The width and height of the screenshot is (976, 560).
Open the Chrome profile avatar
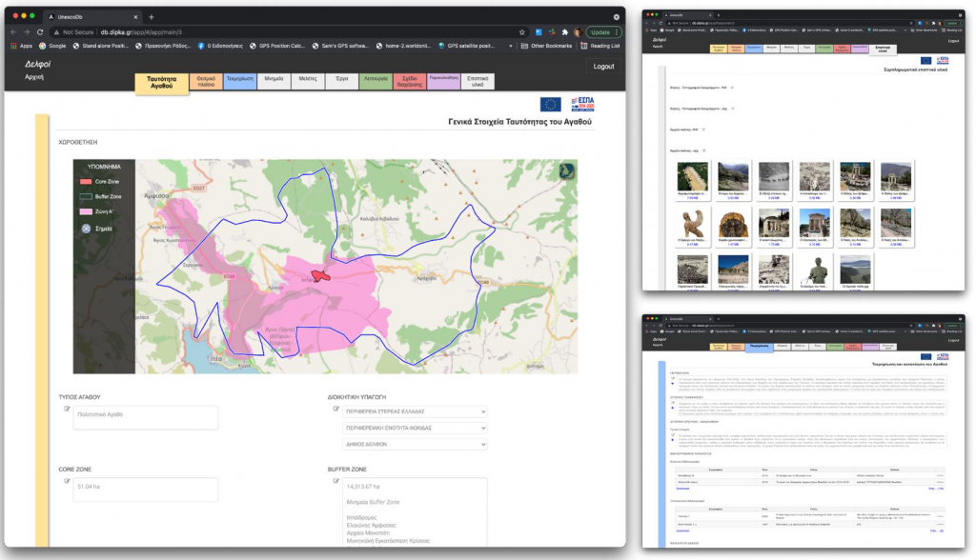click(578, 32)
